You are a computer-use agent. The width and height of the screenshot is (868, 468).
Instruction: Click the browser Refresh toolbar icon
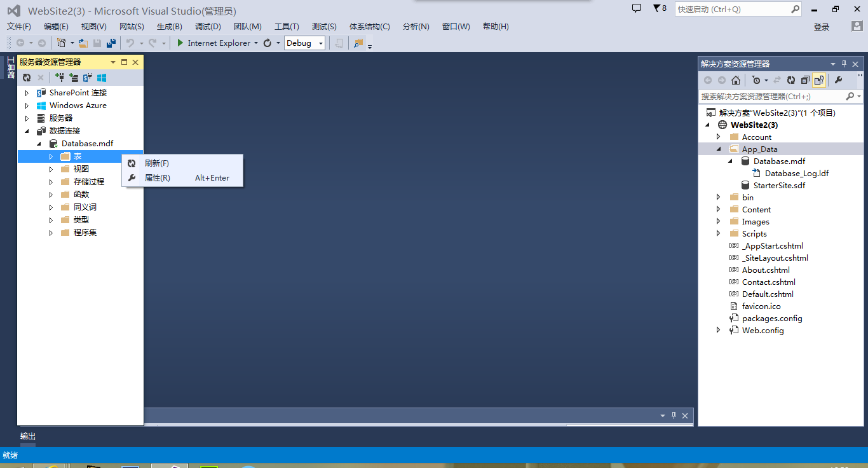[268, 43]
